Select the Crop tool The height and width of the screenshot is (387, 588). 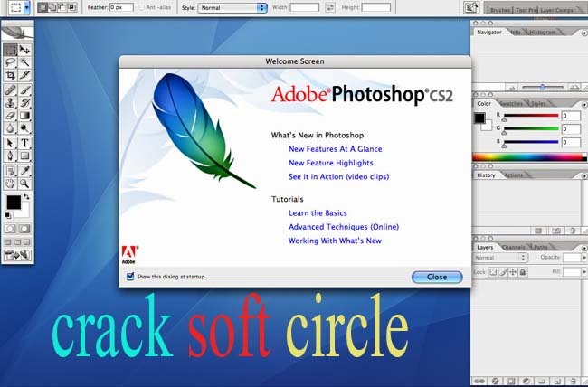(11, 75)
